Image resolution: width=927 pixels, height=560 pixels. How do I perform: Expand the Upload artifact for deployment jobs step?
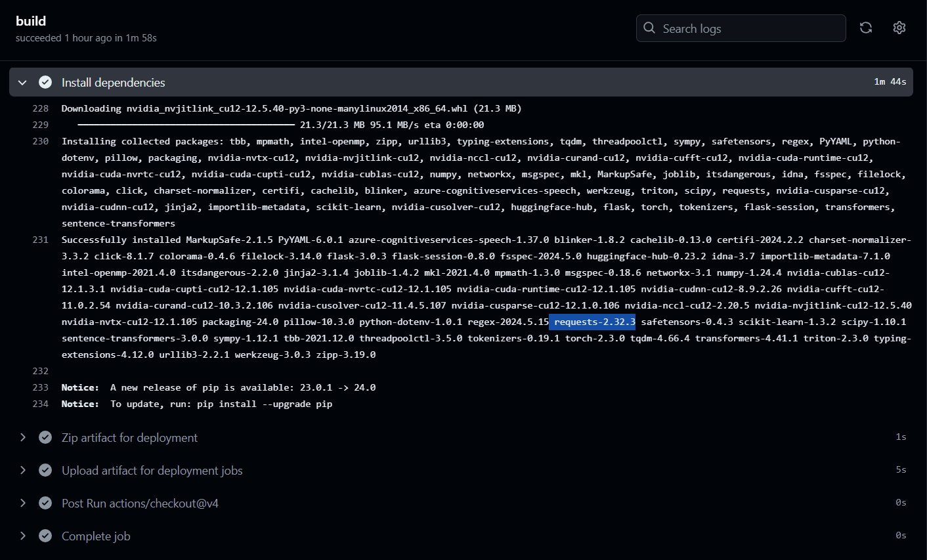pos(23,470)
